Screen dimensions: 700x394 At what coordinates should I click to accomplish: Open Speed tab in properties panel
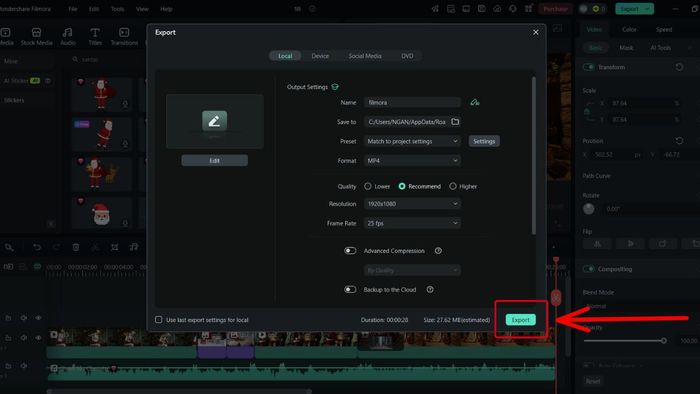coord(664,29)
